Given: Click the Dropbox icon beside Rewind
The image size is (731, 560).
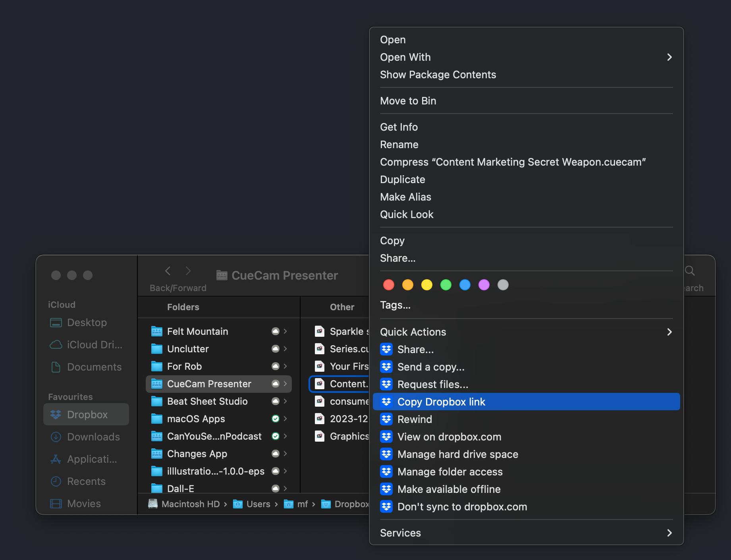Looking at the screenshot, I should pyautogui.click(x=386, y=419).
